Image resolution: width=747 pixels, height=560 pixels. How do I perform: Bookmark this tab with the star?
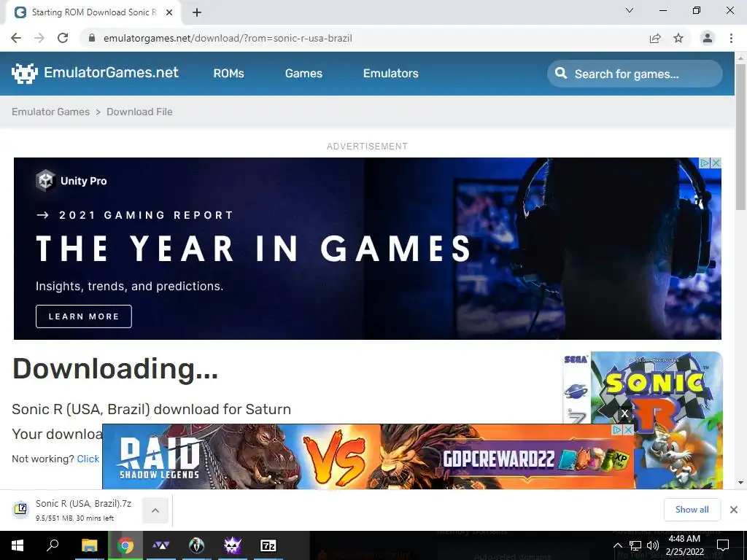[678, 38]
